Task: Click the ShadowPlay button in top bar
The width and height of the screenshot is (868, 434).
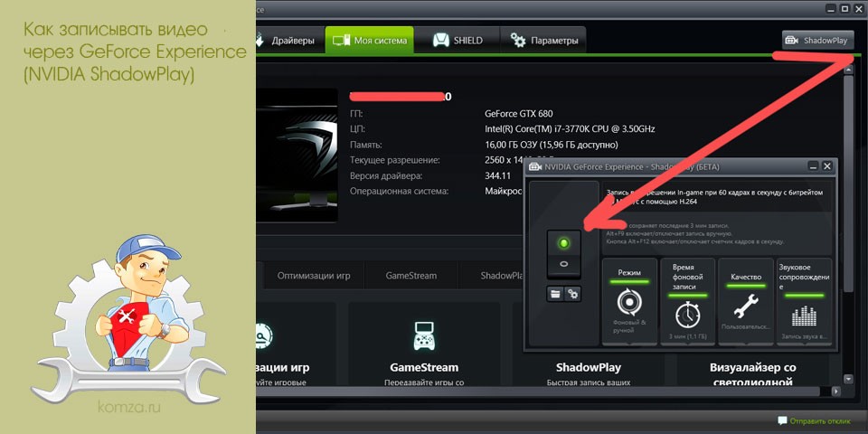Action: (817, 41)
